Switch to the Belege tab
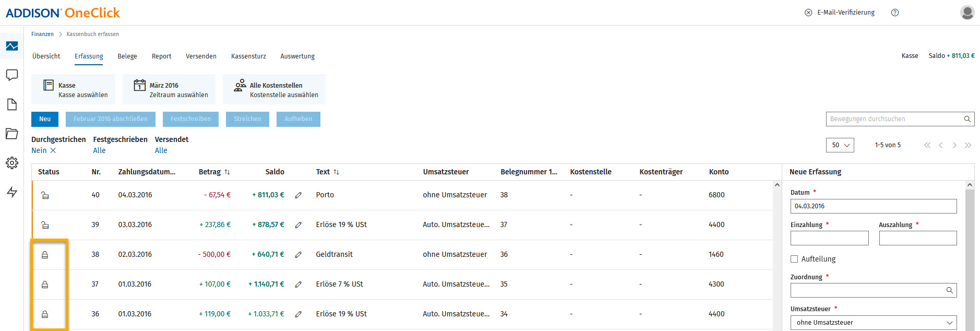Image resolution: width=980 pixels, height=331 pixels. [x=127, y=56]
